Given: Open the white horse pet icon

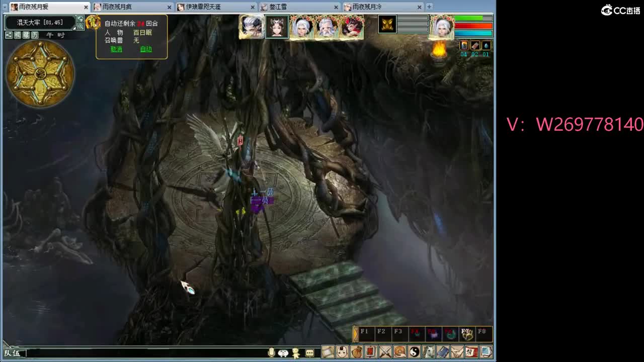Looking at the screenshot, I should click(429, 351).
